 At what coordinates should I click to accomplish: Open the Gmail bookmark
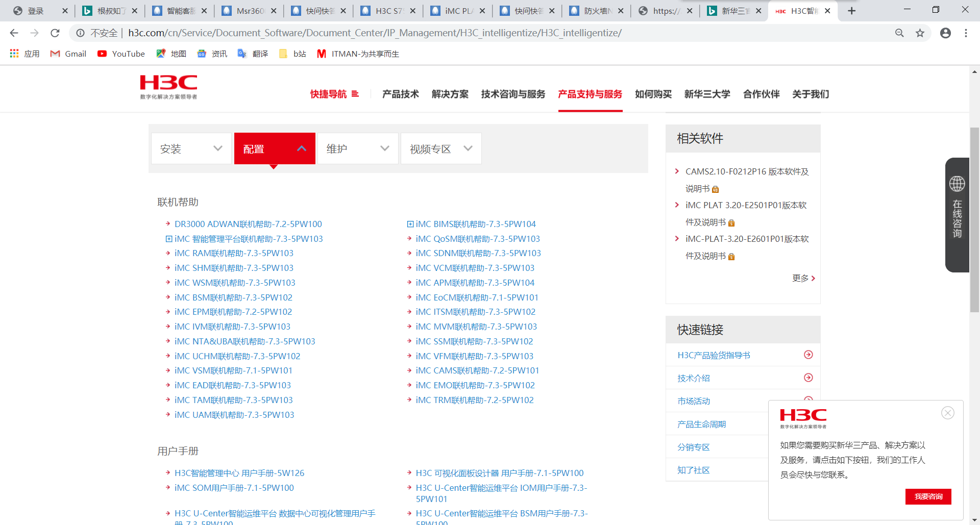[68, 54]
